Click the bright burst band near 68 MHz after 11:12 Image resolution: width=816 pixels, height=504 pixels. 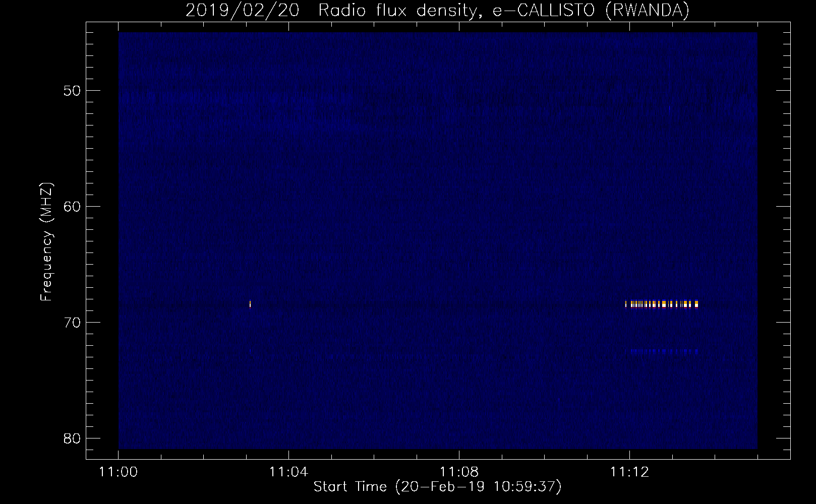[x=662, y=304]
